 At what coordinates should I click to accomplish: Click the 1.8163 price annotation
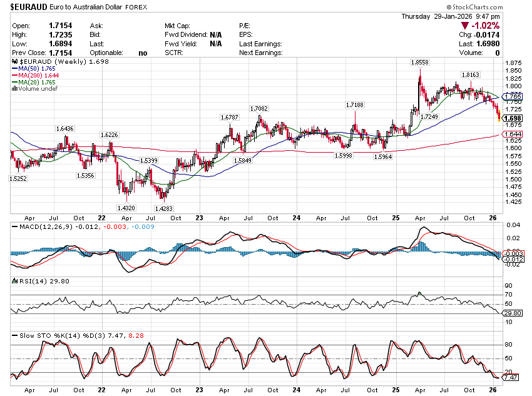470,74
